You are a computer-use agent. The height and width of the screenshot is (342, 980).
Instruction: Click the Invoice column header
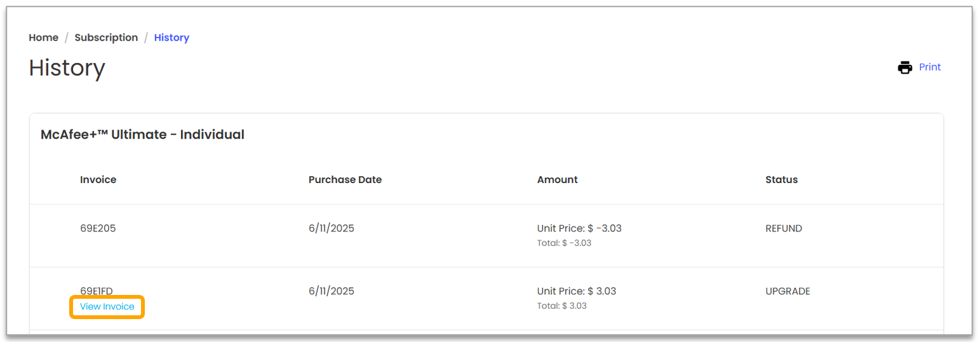coord(98,179)
